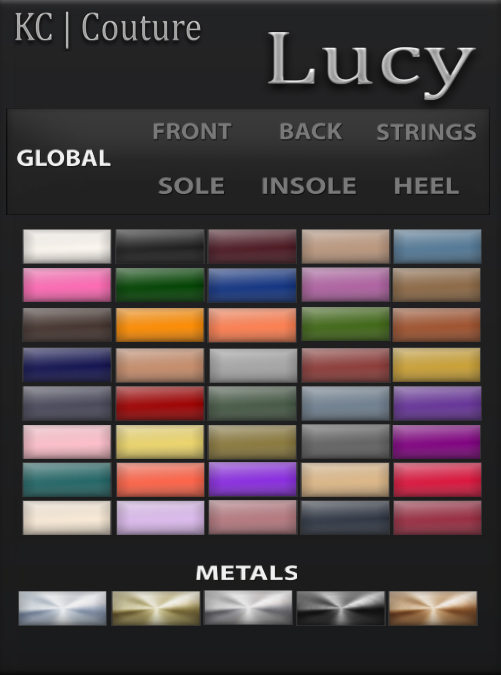Open the STRINGS section
Screen dimensions: 501x675
pyautogui.click(x=427, y=132)
